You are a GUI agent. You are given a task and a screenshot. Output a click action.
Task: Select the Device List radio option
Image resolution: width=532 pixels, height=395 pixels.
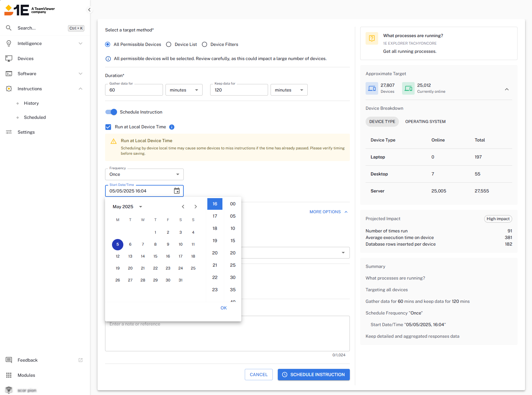tap(169, 45)
